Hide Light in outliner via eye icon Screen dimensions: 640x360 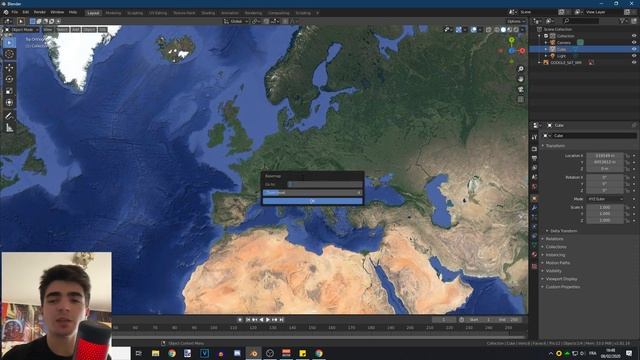[634, 56]
